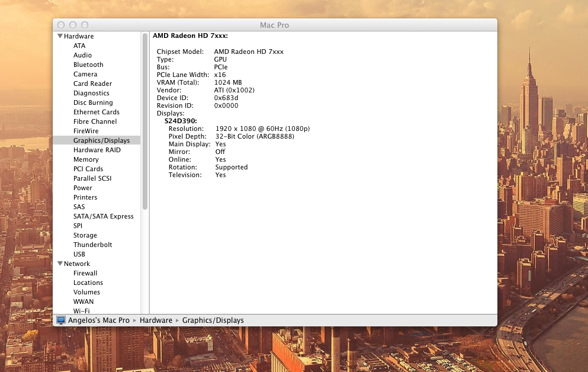588x372 pixels.
Task: Select Ethernet Cards in the sidebar
Action: point(97,112)
